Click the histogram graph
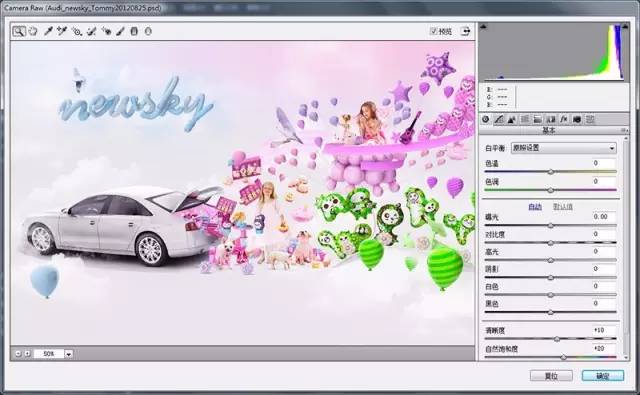This screenshot has height=395, width=640. pos(554,52)
